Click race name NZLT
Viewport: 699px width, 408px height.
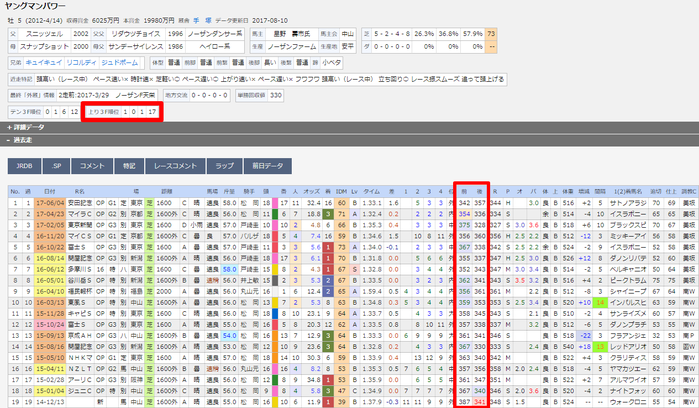[x=80, y=369]
